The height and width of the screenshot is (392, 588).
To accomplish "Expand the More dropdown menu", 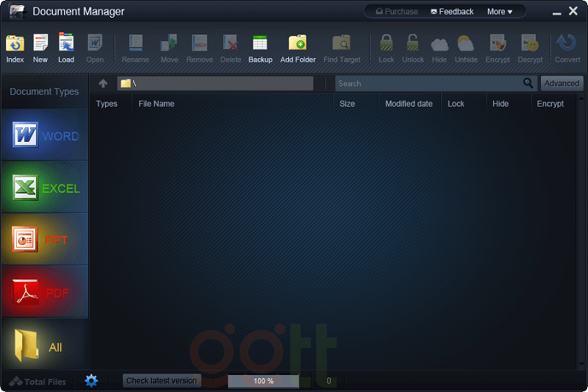I will pyautogui.click(x=500, y=12).
